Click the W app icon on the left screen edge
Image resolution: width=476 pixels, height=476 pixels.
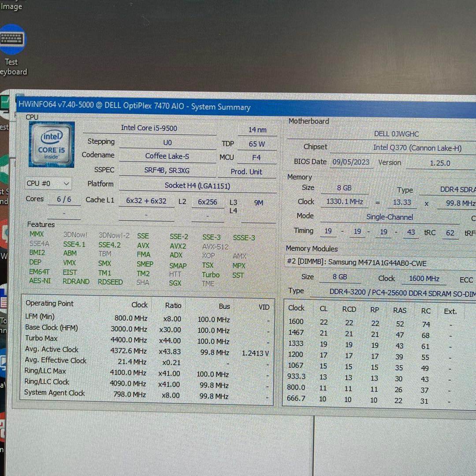pyautogui.click(x=4, y=256)
